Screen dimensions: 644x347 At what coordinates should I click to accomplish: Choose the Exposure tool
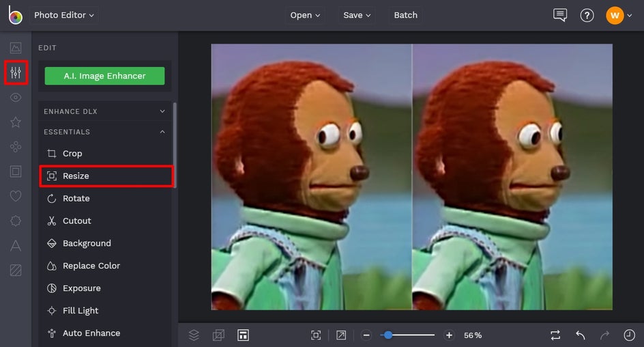[105, 288]
